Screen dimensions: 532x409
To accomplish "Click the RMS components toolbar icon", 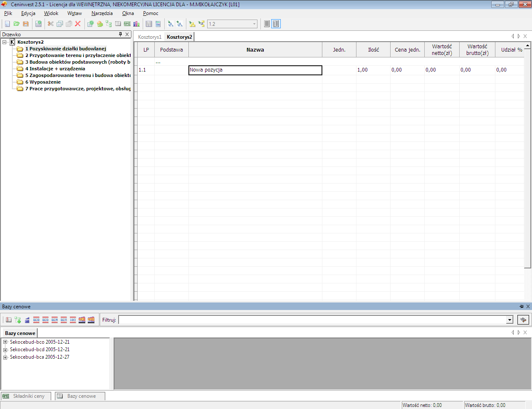I will click(127, 24).
